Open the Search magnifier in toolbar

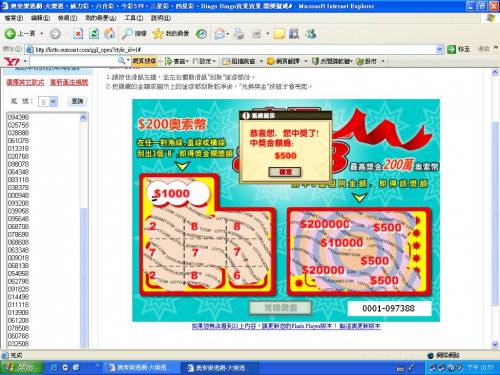point(127,33)
